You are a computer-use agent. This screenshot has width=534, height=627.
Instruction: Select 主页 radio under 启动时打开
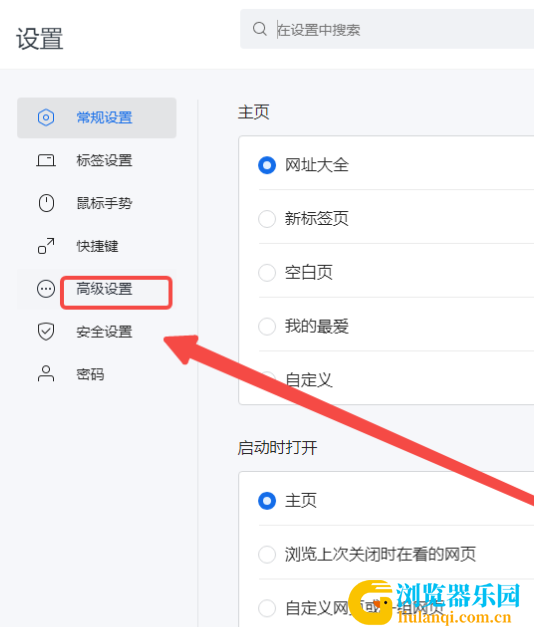[267, 501]
